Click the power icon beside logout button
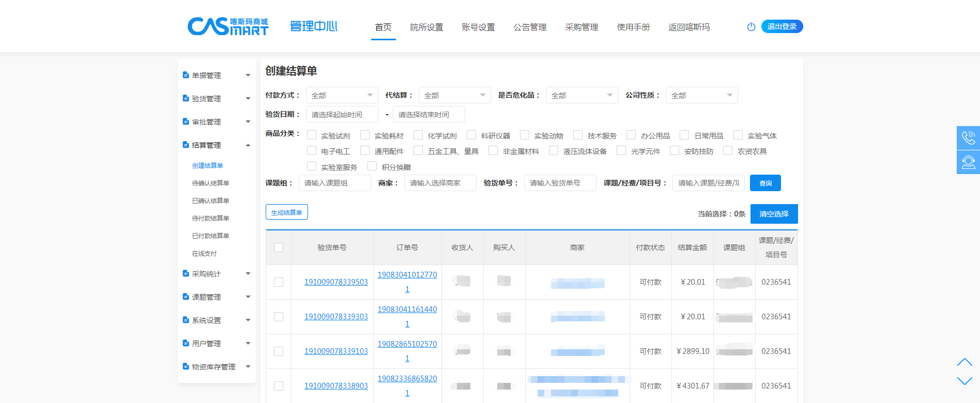The image size is (980, 403). pyautogui.click(x=751, y=27)
